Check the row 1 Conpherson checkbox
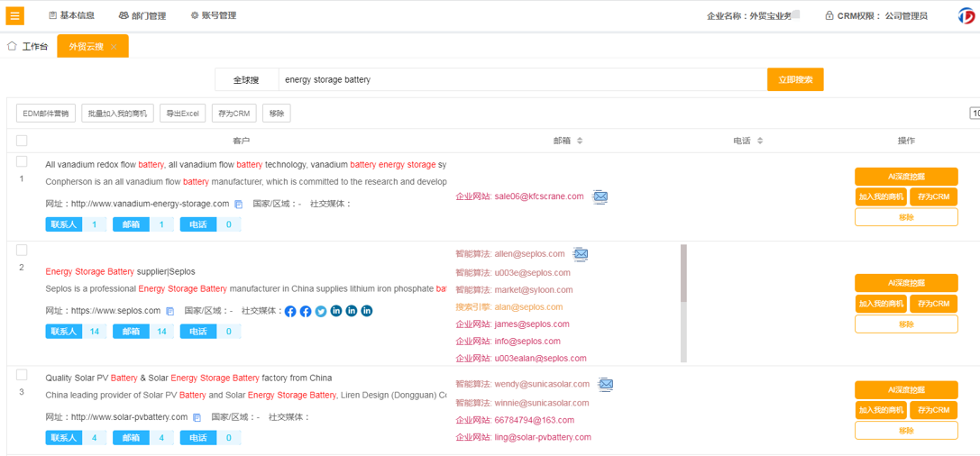The width and height of the screenshot is (980, 456). pos(22,162)
